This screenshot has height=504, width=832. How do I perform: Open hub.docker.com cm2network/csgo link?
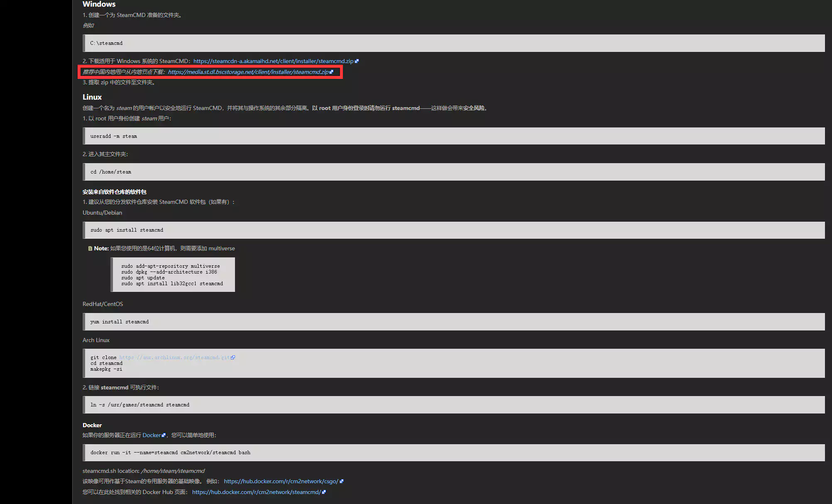pos(281,481)
